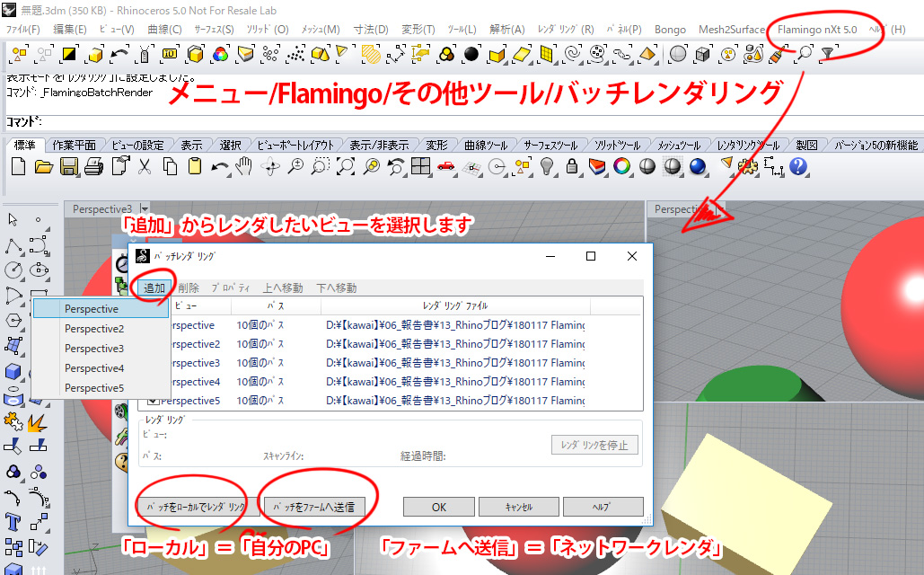Image resolution: width=924 pixels, height=575 pixels.
Task: Expand the Perspective3 viewport title dropdown arrow
Action: point(145,208)
